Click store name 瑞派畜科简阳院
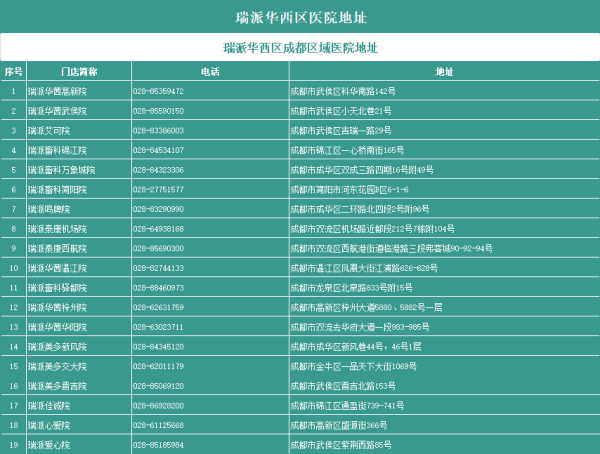The height and width of the screenshot is (454, 600). click(x=57, y=190)
